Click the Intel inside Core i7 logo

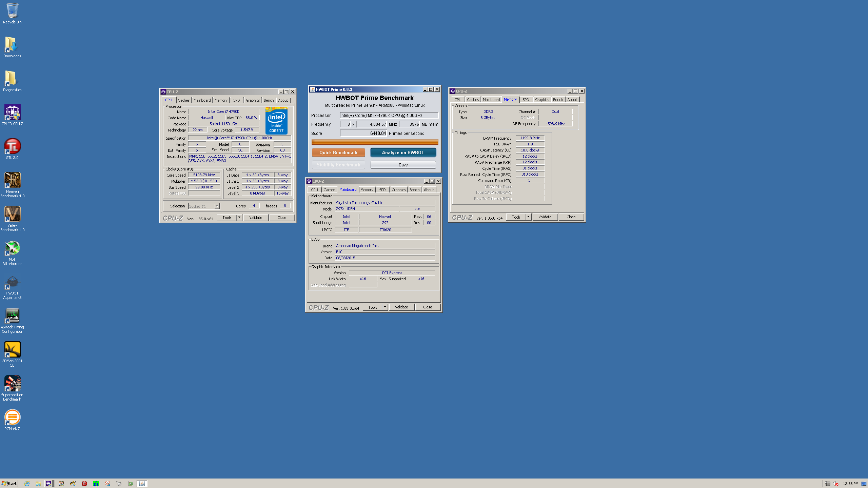(x=276, y=121)
